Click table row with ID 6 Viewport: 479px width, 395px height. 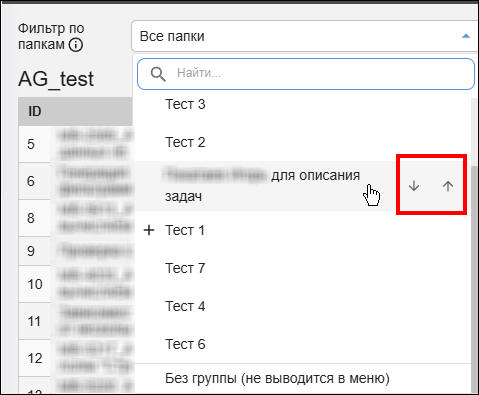tap(76, 181)
